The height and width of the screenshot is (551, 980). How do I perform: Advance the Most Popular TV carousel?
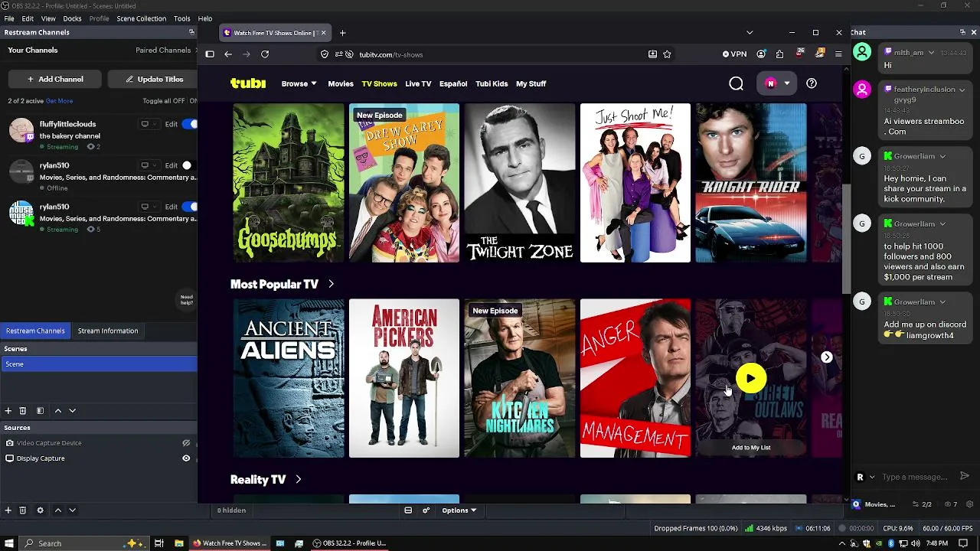click(x=826, y=357)
